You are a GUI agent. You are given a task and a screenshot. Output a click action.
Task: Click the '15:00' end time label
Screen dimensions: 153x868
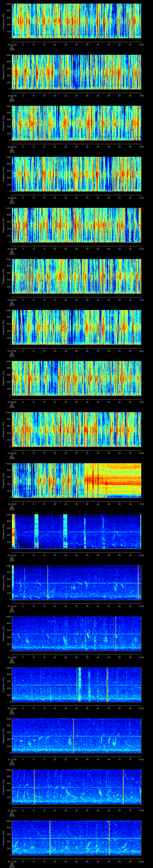(141, 708)
